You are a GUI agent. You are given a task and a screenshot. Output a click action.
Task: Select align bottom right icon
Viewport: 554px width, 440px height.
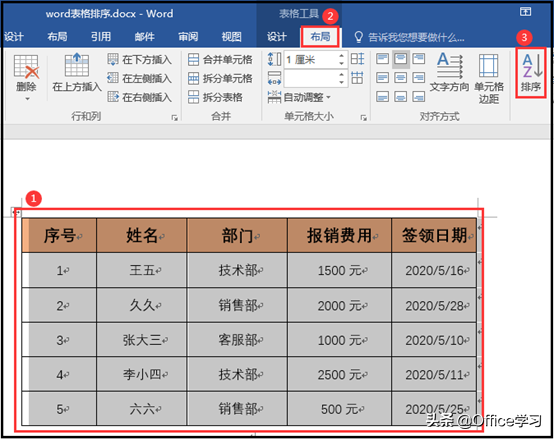click(x=419, y=96)
